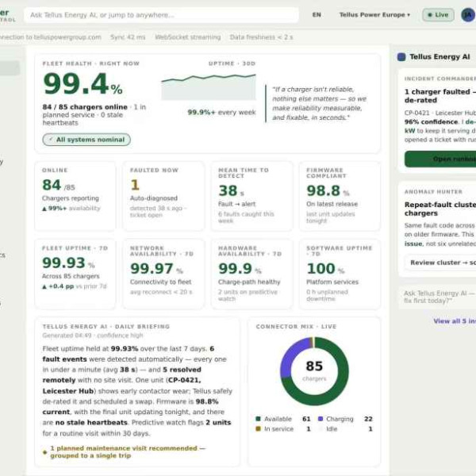Click the 99.4% fleet health value
Screen dimensions: 476x476
coord(83,84)
